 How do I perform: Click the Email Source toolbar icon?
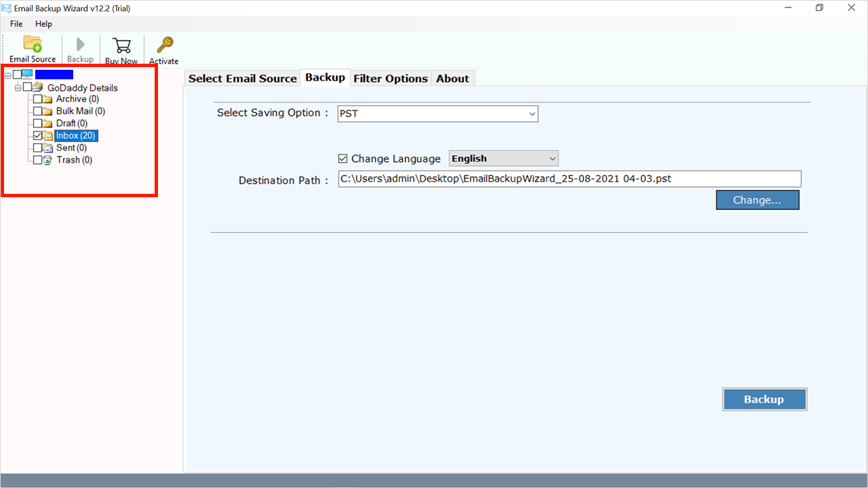point(33,44)
